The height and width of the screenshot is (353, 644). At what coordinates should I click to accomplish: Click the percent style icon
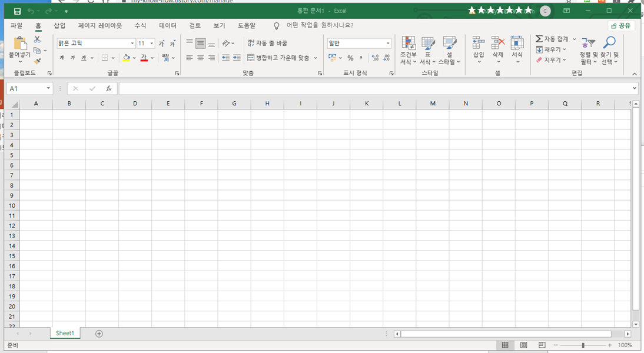(x=350, y=58)
